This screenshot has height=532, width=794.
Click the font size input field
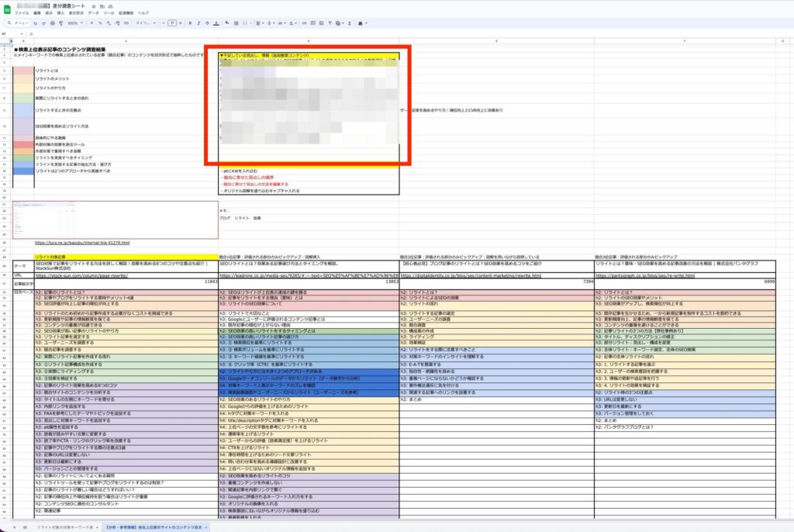tap(172, 23)
